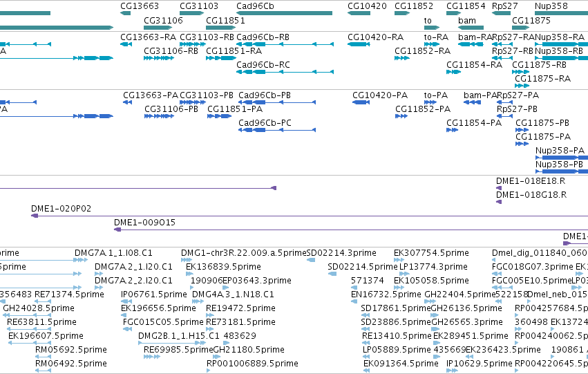Click the EN16732.5prime EST label

[386, 294]
